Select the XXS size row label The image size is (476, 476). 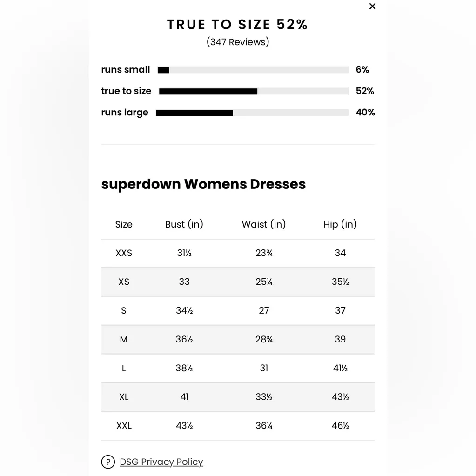coord(124,253)
